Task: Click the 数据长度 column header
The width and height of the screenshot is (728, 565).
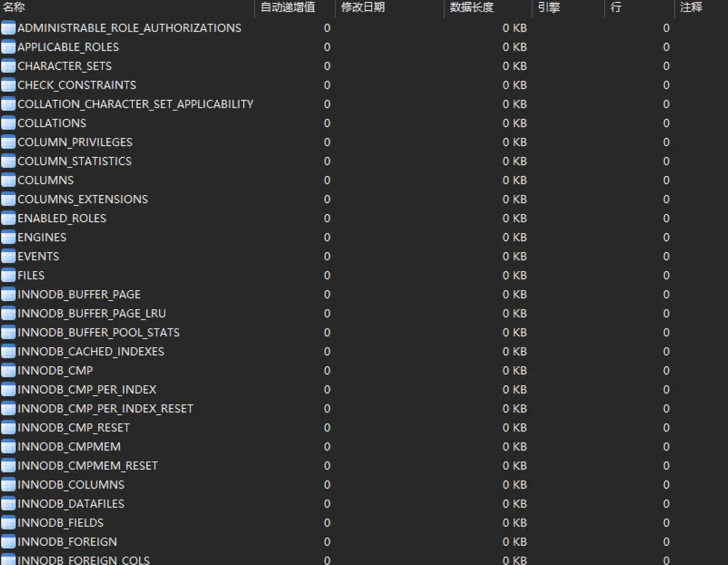Action: (471, 7)
